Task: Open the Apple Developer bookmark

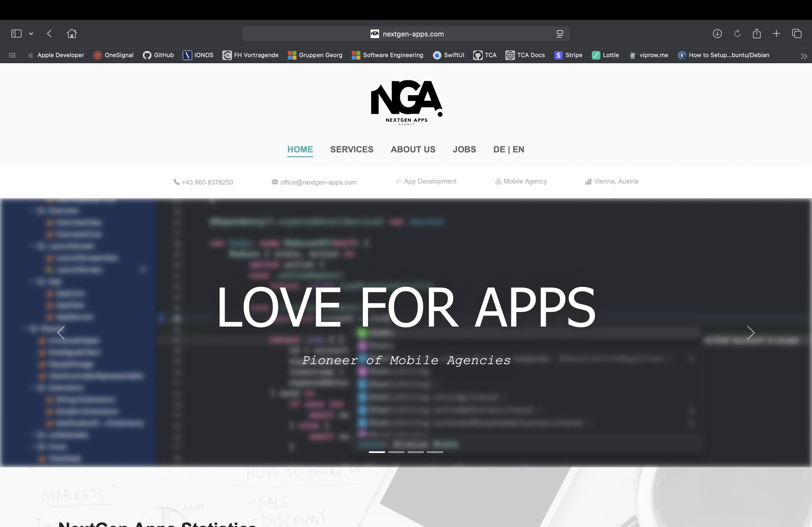Action: [56, 55]
